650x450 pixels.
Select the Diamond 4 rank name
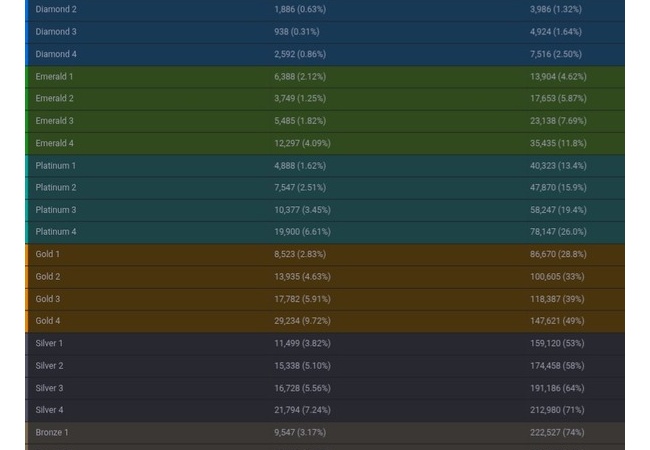[55, 54]
